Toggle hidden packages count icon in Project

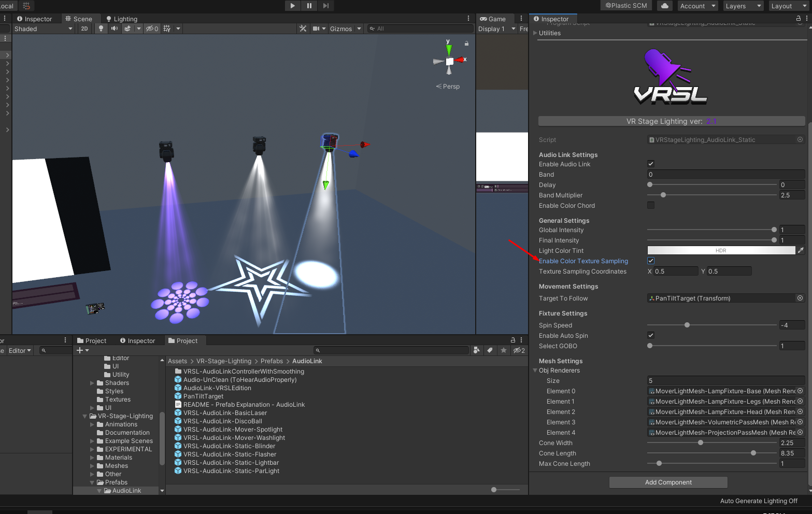(519, 350)
